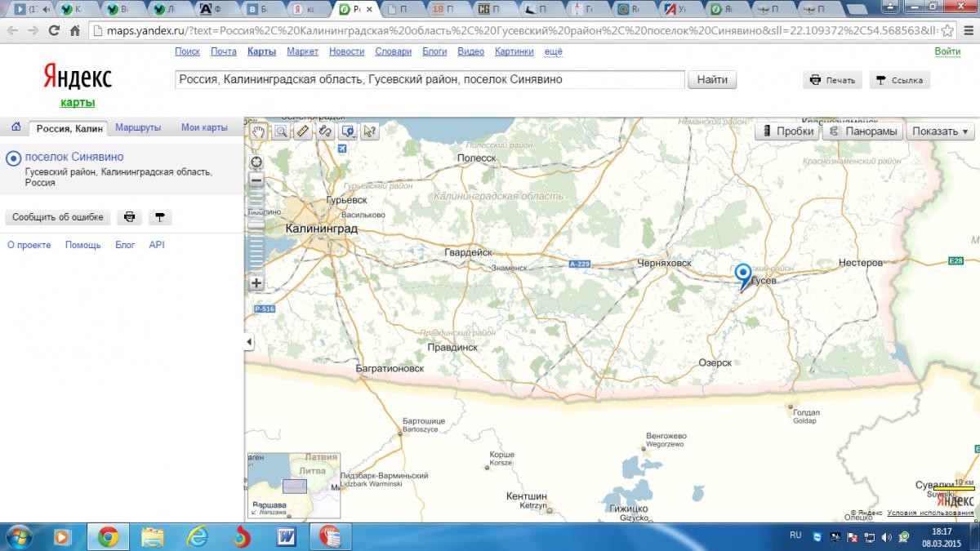
Task: Click the Сообщить об ошибке button
Action: click(57, 217)
